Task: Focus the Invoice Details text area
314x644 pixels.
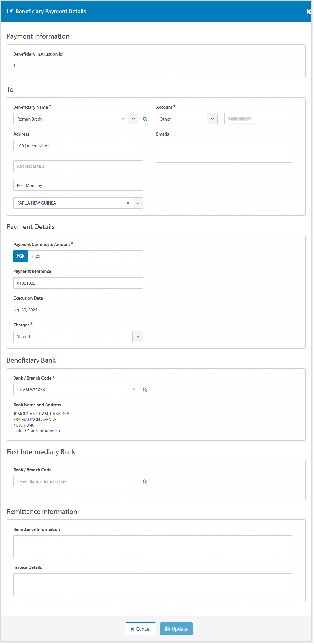Action: tap(153, 585)
